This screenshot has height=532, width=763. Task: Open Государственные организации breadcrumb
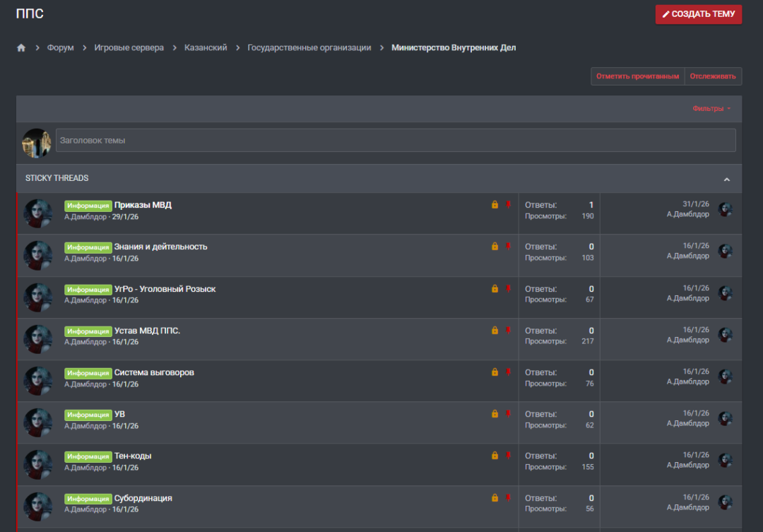point(309,48)
